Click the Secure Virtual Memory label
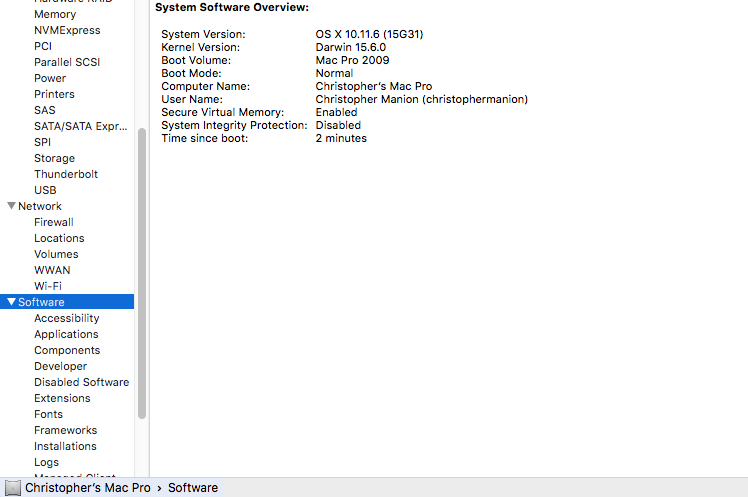The image size is (748, 497). (223, 112)
